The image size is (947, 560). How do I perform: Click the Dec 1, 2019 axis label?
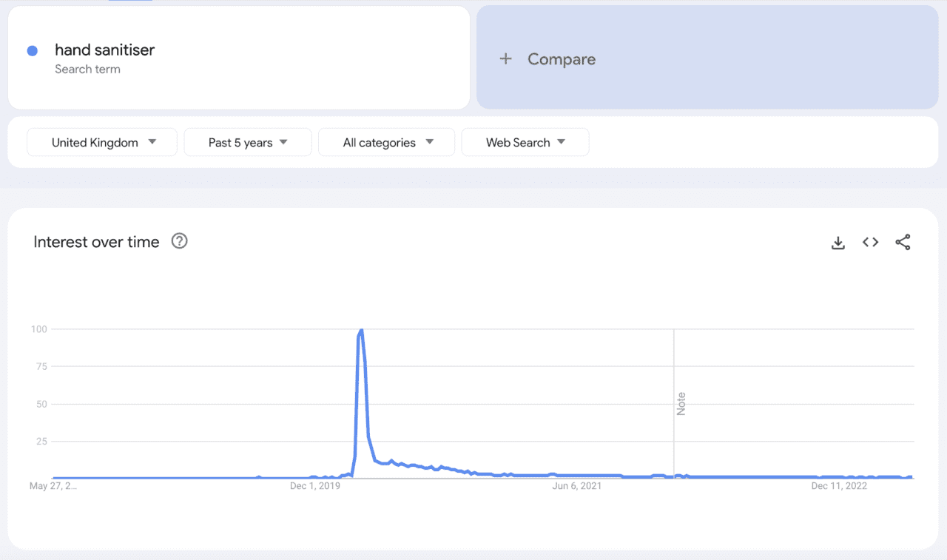point(315,486)
